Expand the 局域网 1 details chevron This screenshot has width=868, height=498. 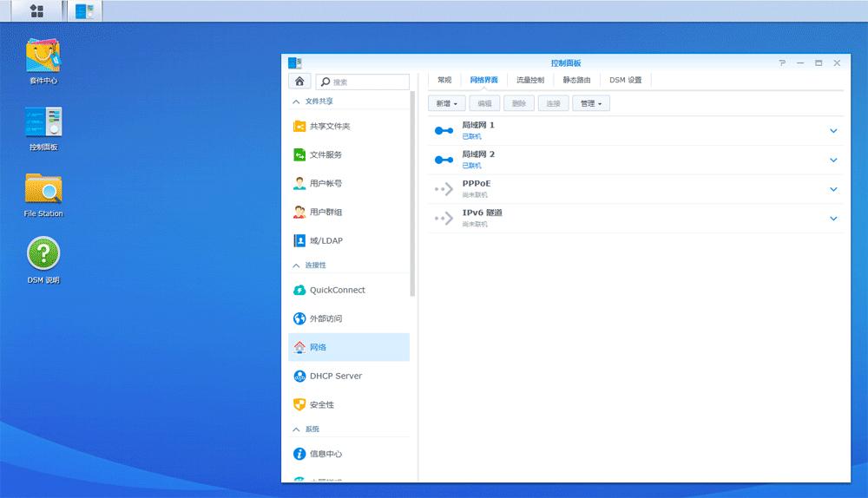(833, 131)
